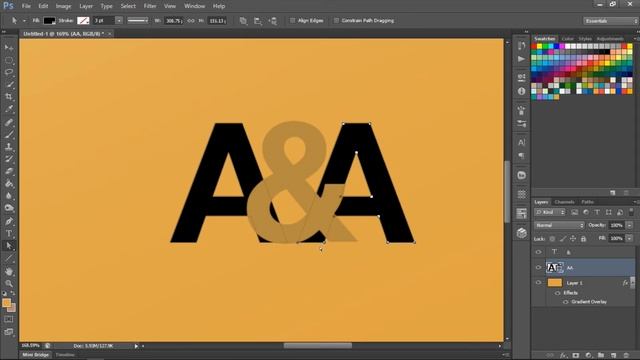
Task: Select the Pen tool
Action: point(9,221)
